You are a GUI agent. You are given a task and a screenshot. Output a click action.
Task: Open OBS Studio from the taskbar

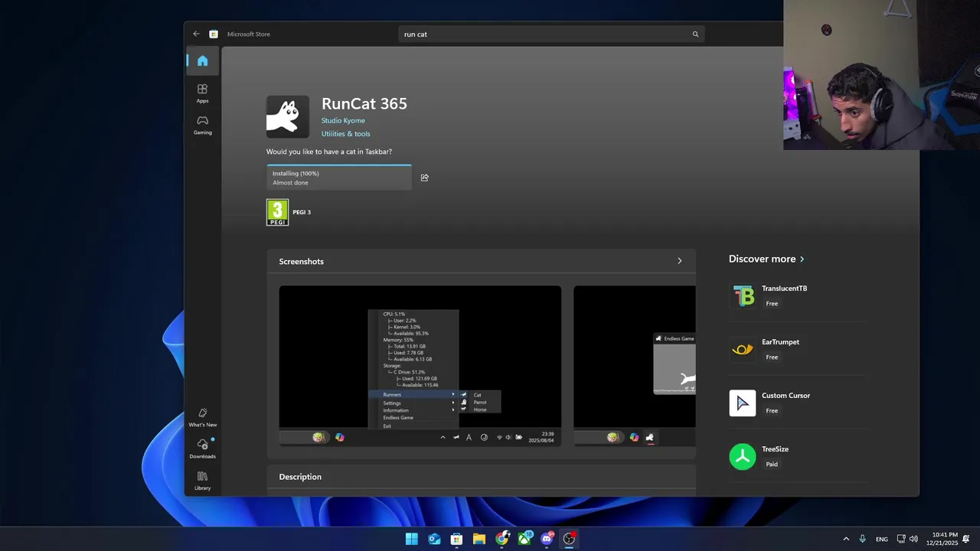coord(569,539)
